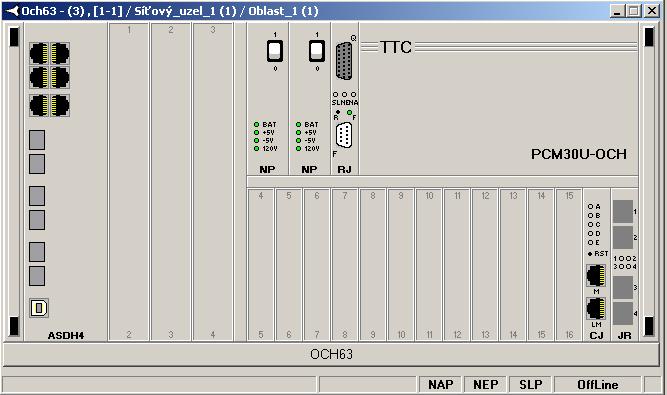Viewport: 667px width, 395px height.
Task: Close the Och63 window
Action: pyautogui.click(x=651, y=11)
